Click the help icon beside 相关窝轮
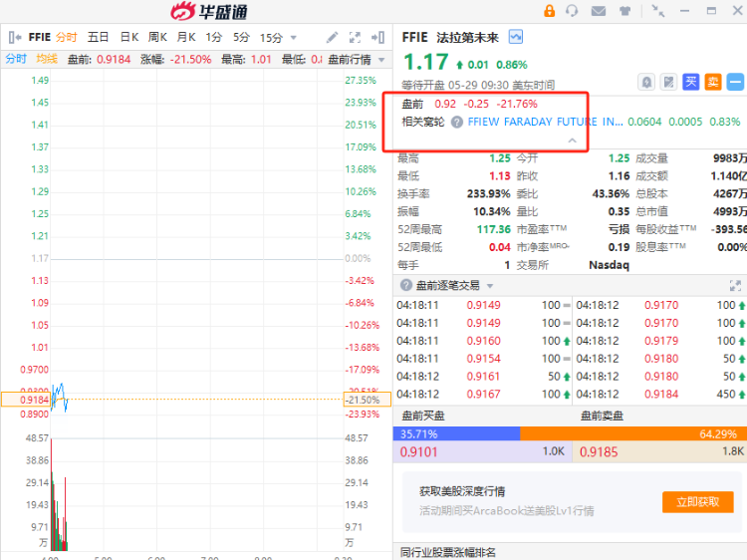747x560 pixels. coord(457,122)
